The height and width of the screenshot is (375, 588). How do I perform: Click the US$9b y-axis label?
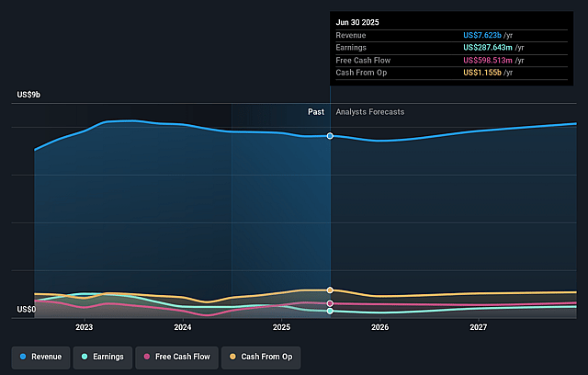(x=28, y=95)
